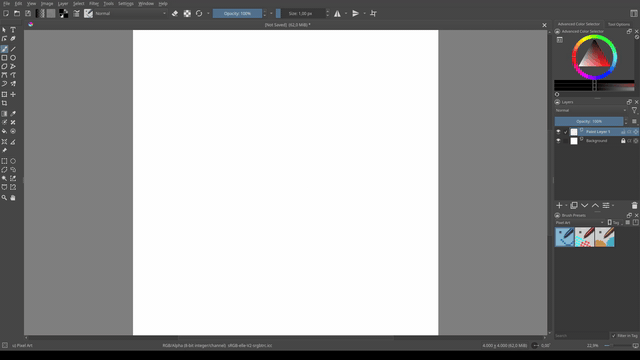Viewport: 640px width, 360px height.
Task: Open layer properties dropdown arrow
Action: coord(613,206)
